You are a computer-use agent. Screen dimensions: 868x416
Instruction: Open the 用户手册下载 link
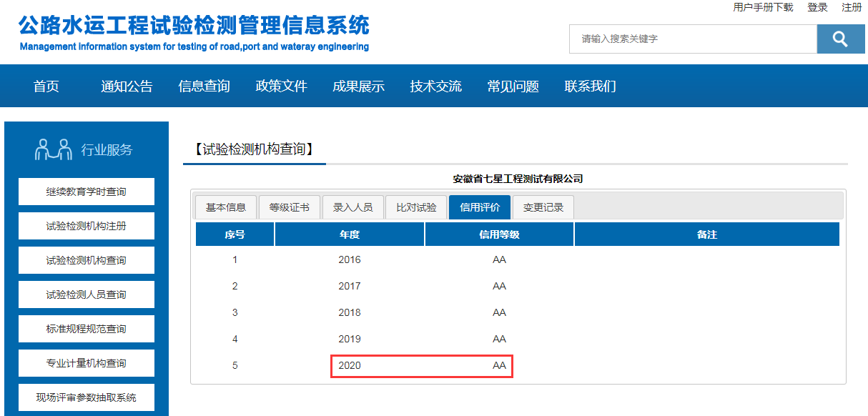(x=763, y=7)
